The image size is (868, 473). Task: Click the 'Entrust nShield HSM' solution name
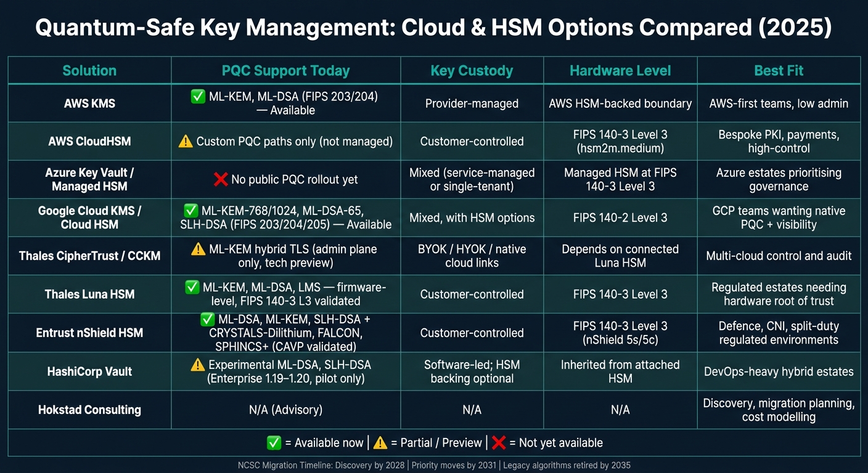89,333
